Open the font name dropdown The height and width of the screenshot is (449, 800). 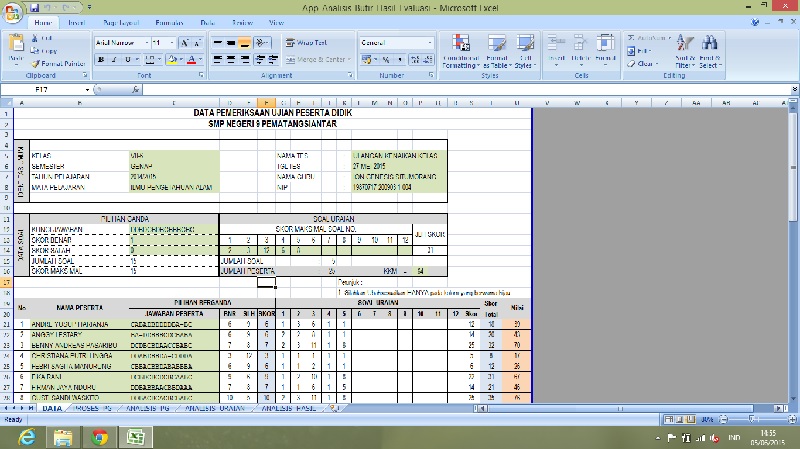[147, 43]
